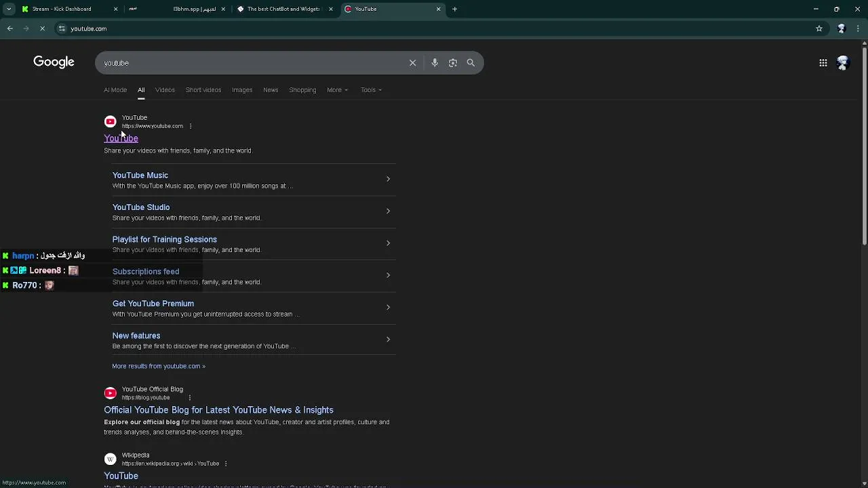
Task: Switch to AI Mode results
Action: (115, 89)
